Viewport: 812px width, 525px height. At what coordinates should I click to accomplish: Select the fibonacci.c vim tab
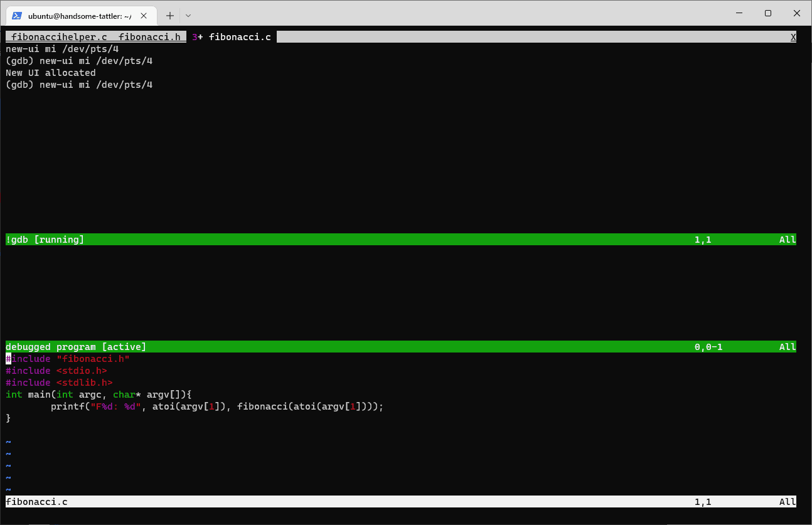coord(232,37)
